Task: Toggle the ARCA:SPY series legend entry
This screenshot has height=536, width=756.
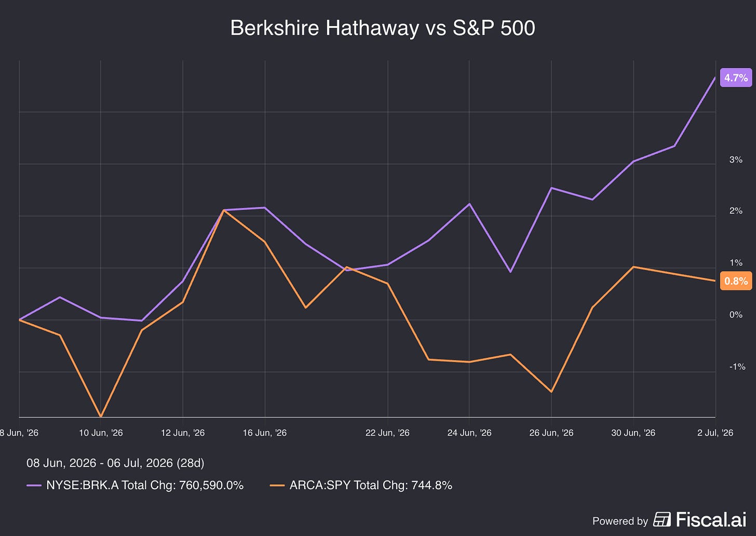Action: pos(361,486)
